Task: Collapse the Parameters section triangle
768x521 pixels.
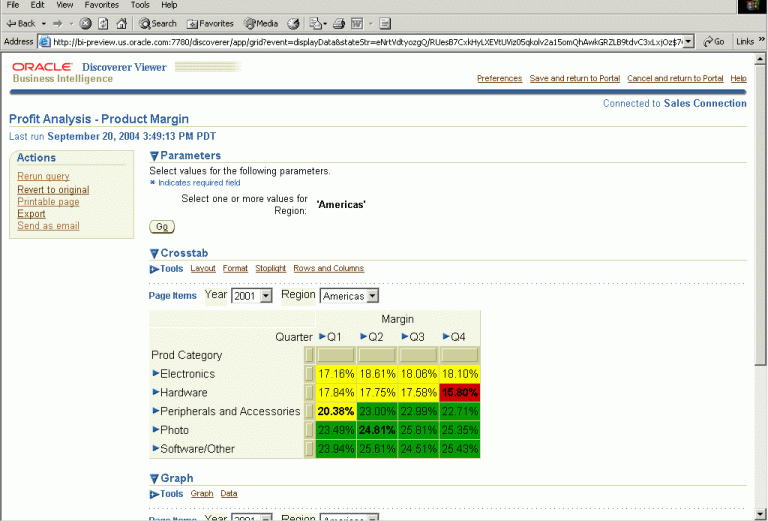Action: click(x=154, y=156)
